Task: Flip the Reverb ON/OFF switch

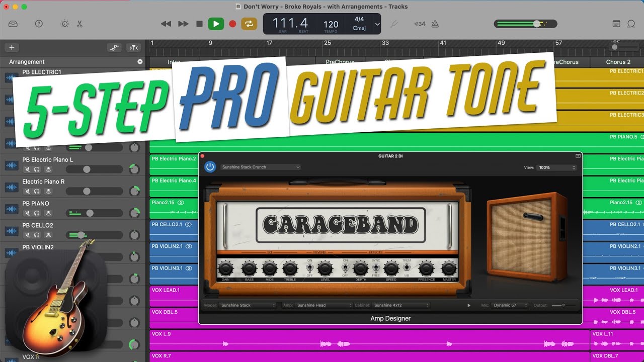Action: point(310,268)
